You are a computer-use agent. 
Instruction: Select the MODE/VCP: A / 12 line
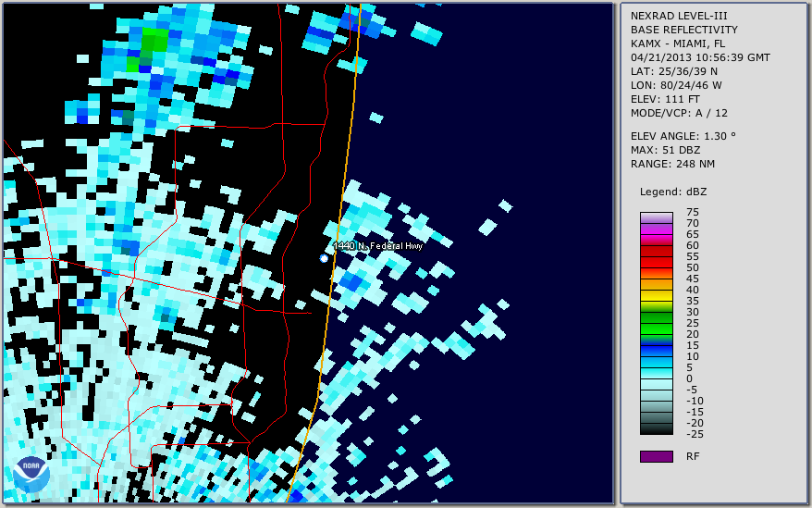(679, 113)
